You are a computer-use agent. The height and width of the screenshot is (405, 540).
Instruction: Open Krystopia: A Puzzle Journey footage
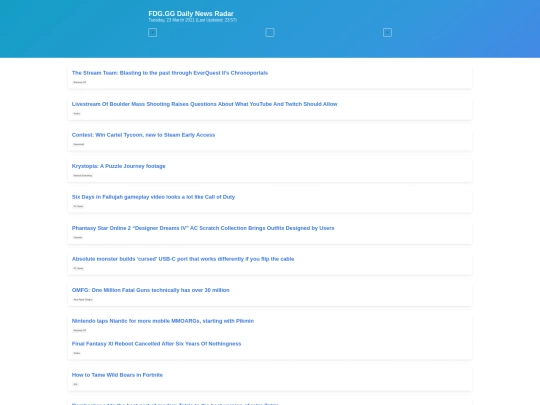[x=118, y=166]
